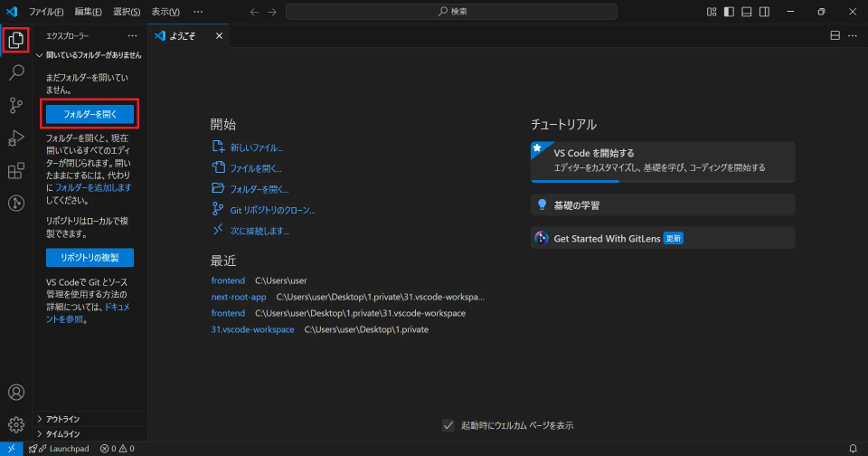Open recent frontend in C:\Users\user
The image size is (868, 456).
click(228, 280)
